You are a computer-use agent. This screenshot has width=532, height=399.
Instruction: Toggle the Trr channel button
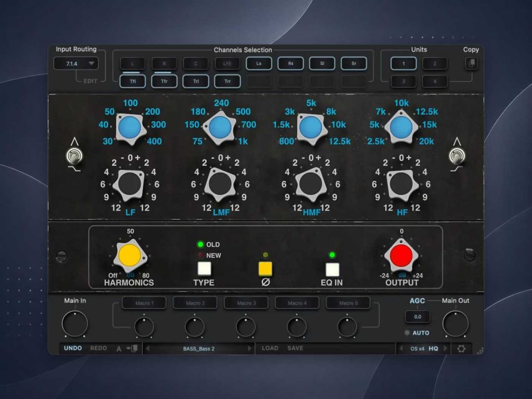pyautogui.click(x=228, y=82)
